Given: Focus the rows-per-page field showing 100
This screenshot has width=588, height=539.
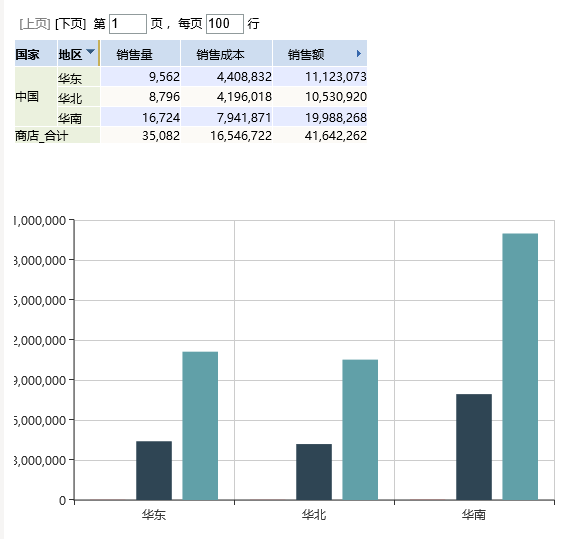Looking at the screenshot, I should (x=225, y=24).
